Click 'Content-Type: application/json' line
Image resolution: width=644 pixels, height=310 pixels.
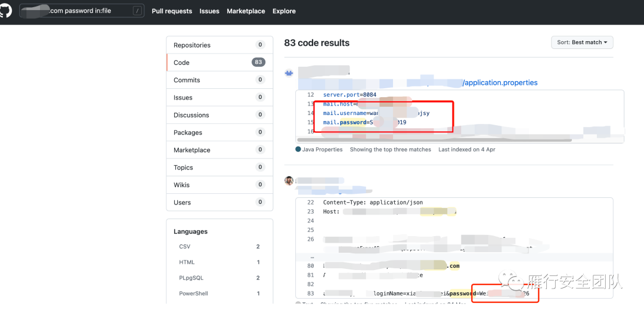tap(373, 203)
